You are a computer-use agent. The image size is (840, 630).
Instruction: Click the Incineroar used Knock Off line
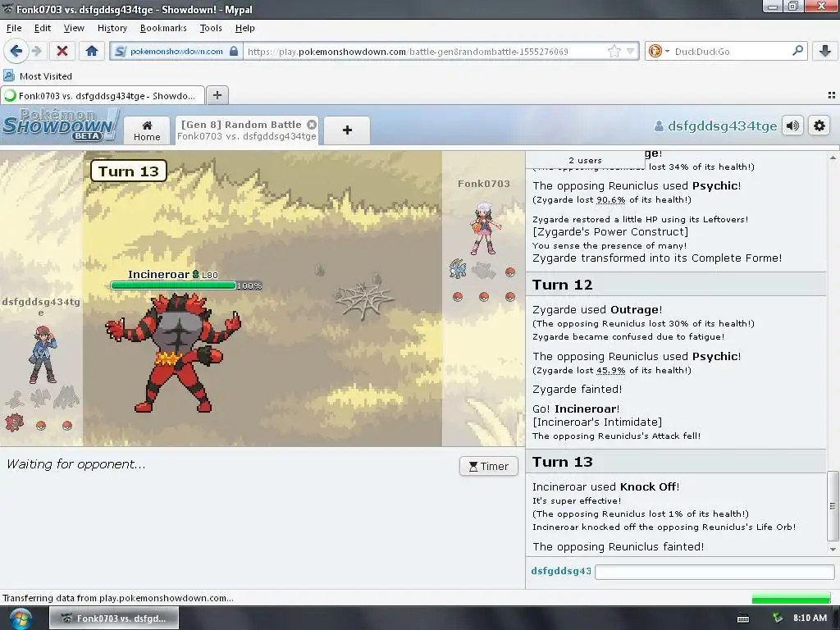tap(606, 486)
